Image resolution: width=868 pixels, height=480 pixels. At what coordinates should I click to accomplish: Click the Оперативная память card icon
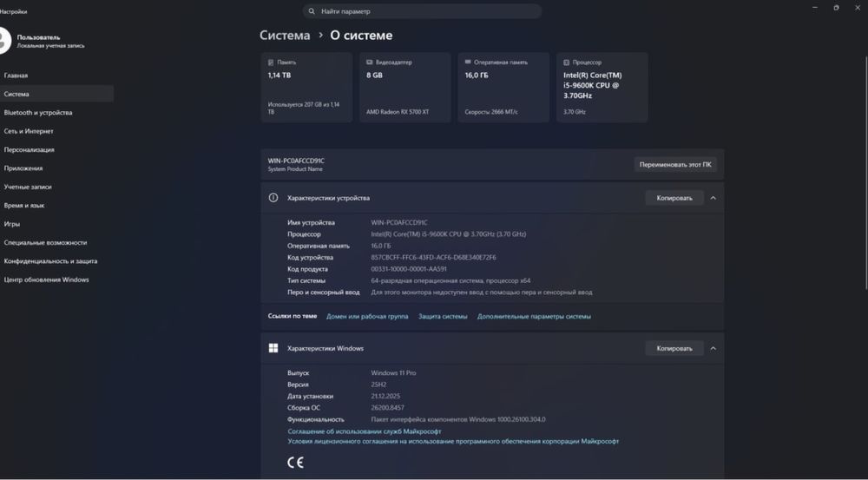(468, 62)
